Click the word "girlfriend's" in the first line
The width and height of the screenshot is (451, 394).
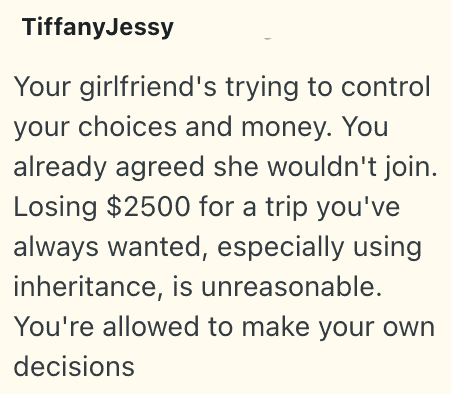pyautogui.click(x=148, y=88)
